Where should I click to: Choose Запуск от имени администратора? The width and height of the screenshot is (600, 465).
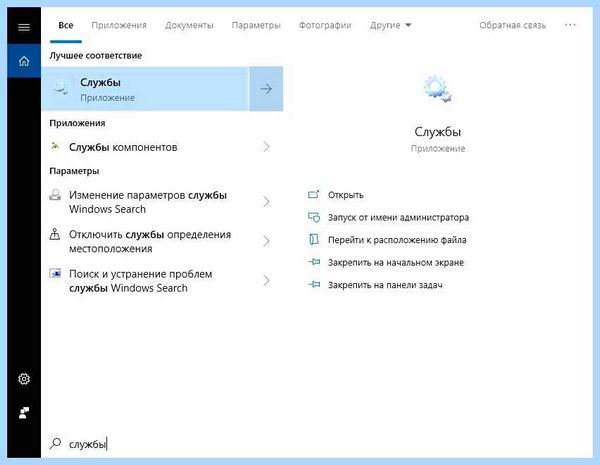[x=398, y=217]
